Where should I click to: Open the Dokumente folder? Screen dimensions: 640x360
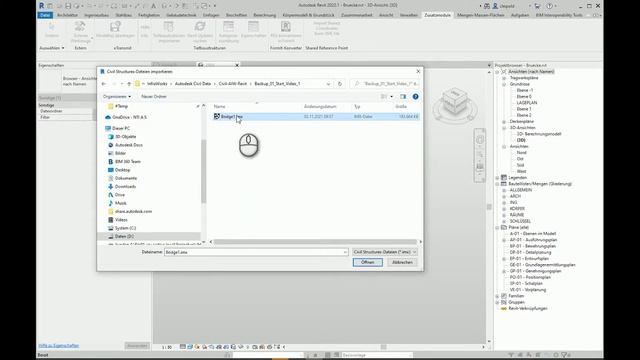pyautogui.click(x=122, y=178)
